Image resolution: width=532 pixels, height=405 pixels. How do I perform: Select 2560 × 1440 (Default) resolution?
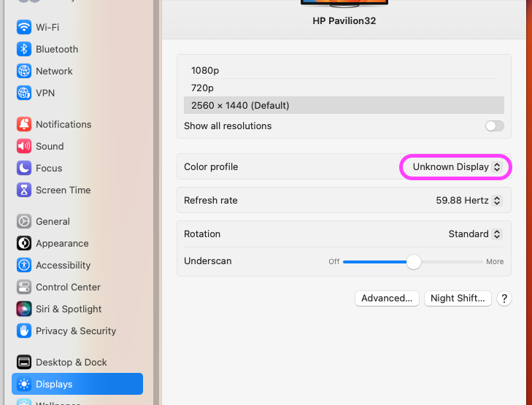click(x=344, y=106)
